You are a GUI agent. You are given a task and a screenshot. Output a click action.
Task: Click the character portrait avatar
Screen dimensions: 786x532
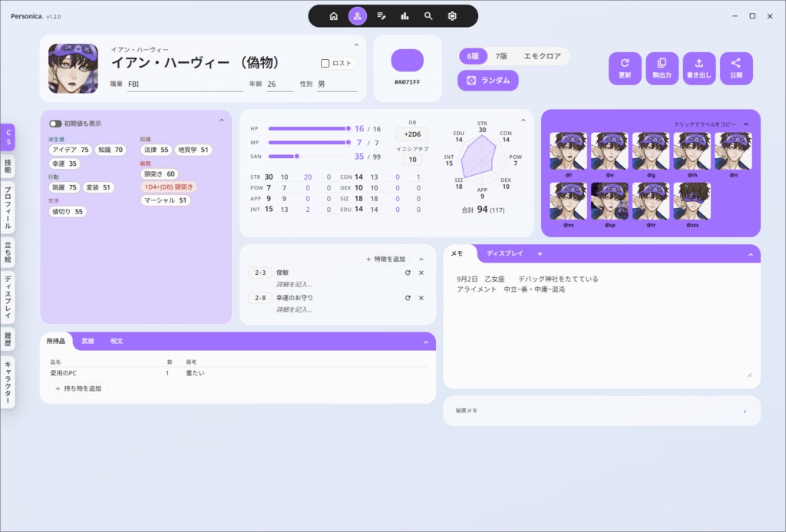(x=73, y=68)
